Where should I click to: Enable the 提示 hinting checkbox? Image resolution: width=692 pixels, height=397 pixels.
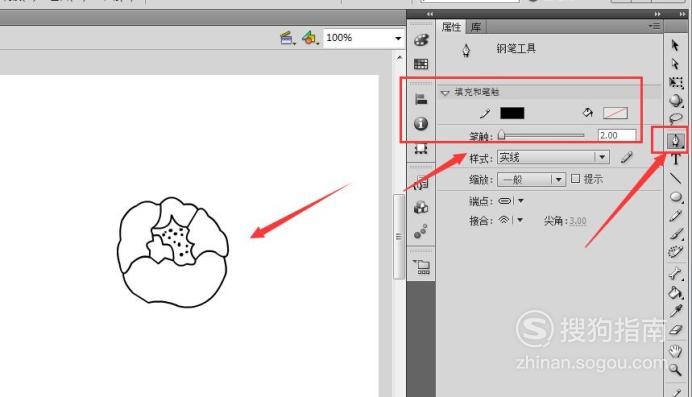point(575,179)
